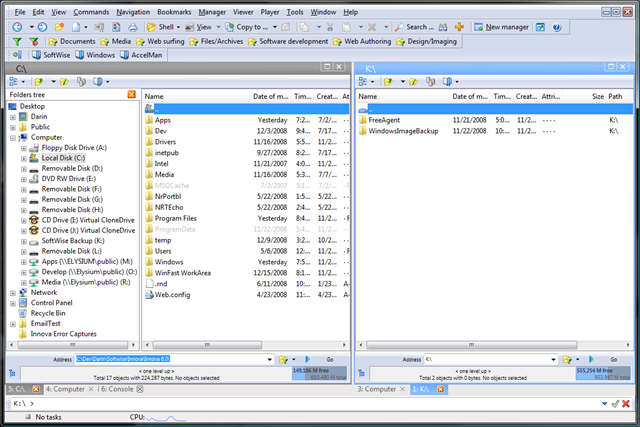
Task: Open the Software development bookmark folder
Action: coord(288,41)
